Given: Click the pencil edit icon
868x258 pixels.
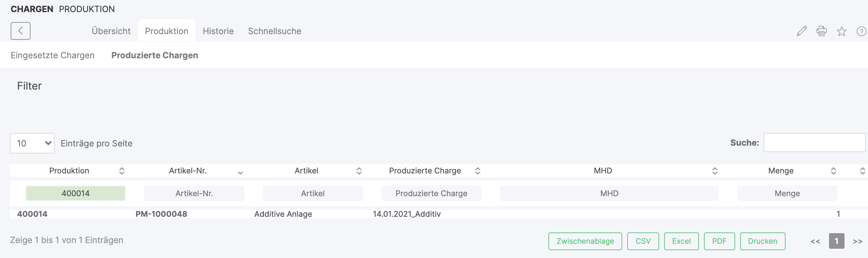Looking at the screenshot, I should tap(802, 31).
